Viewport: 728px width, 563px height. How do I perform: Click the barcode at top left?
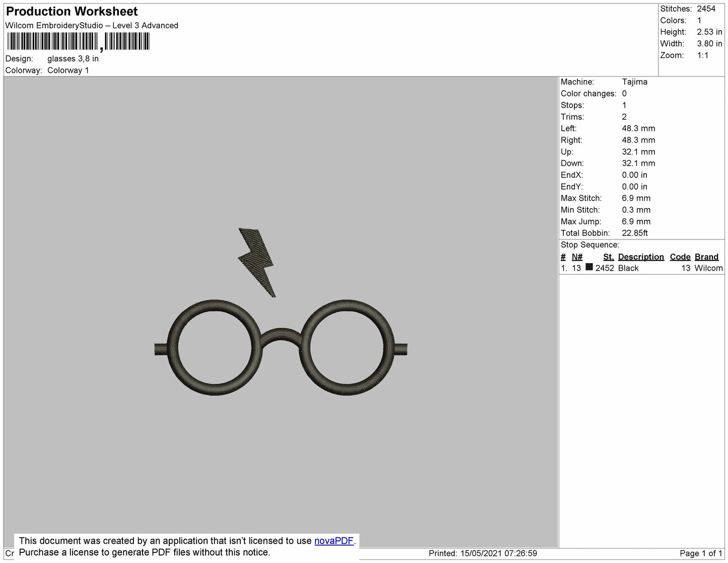tap(79, 42)
